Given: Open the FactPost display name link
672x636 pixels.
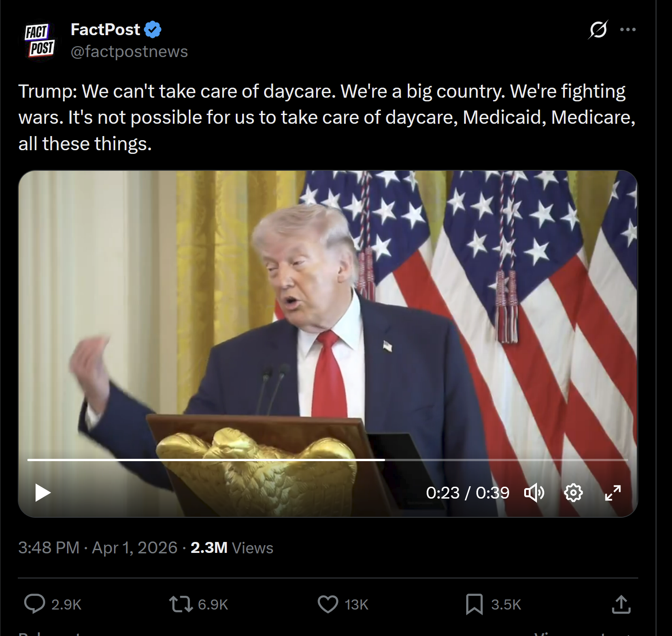Looking at the screenshot, I should click(x=105, y=30).
